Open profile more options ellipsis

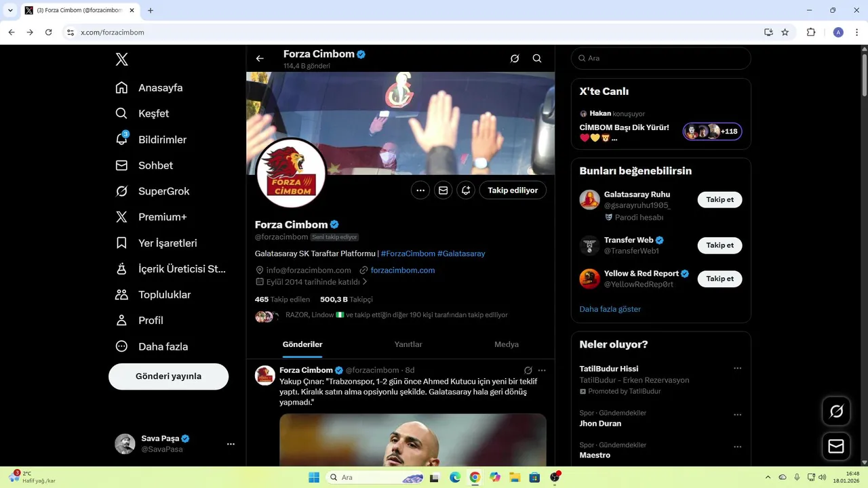click(x=420, y=190)
